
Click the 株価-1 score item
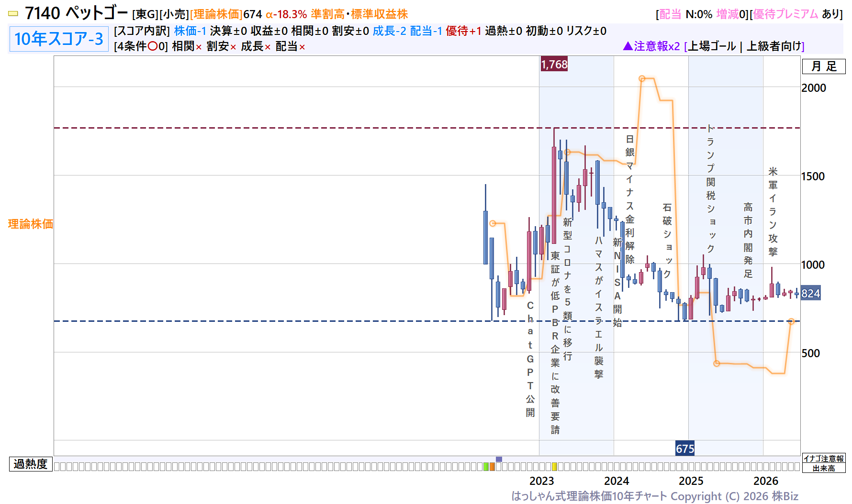pyautogui.click(x=190, y=31)
